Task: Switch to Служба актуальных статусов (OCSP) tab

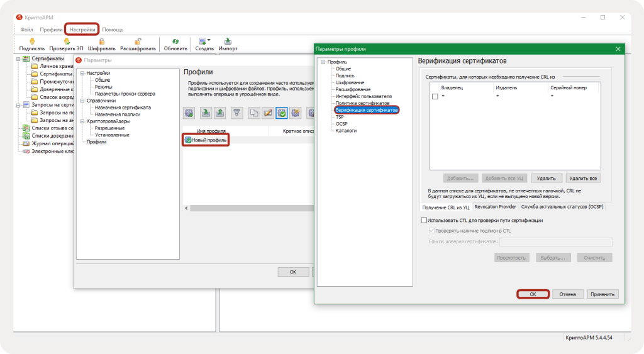Action: click(x=562, y=207)
